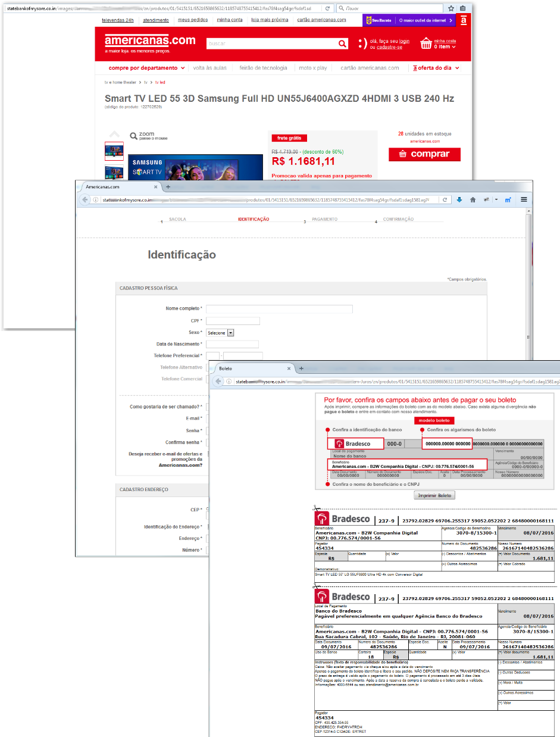Expand 'oferta do dia' dropdown

coord(436,68)
